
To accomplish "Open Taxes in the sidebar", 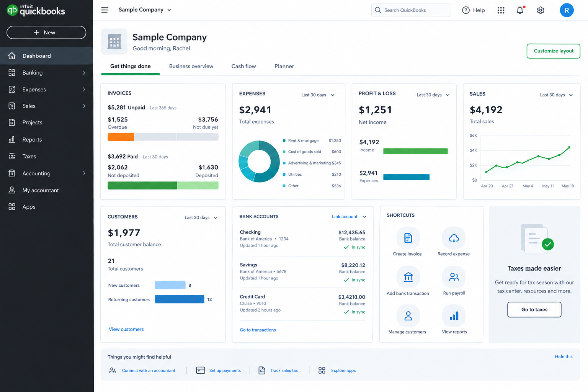I will (46, 157).
